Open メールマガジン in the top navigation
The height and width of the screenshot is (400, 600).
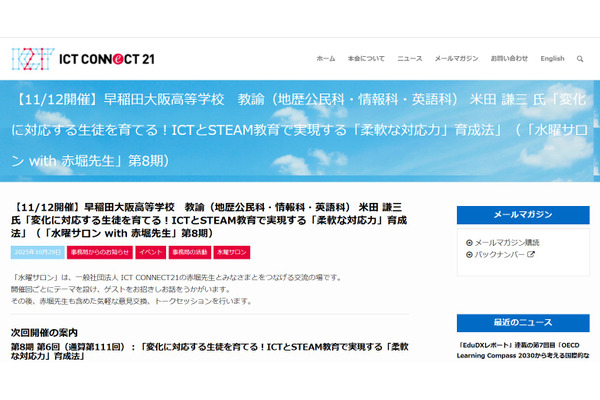coord(456,59)
